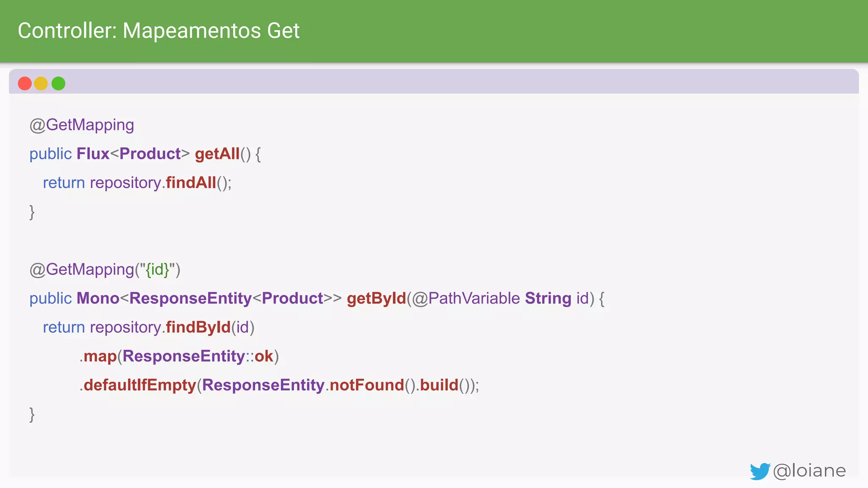Click the .map(ResponseEntity::ok) line
This screenshot has height=488, width=868.
[179, 356]
